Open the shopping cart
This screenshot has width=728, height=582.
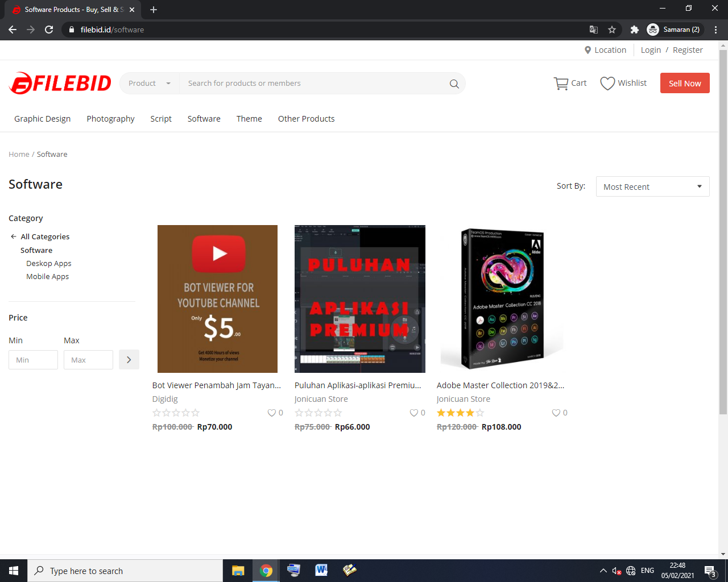point(570,83)
